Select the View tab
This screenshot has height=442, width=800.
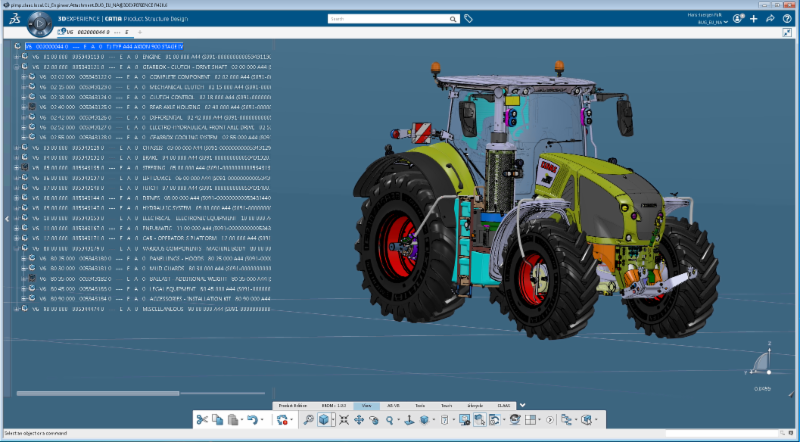[x=367, y=405]
